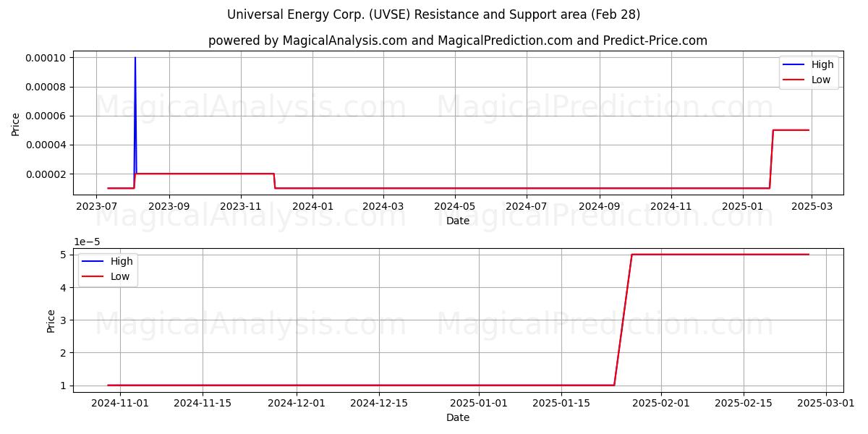Select the 0.00006 price tick label

(x=45, y=116)
